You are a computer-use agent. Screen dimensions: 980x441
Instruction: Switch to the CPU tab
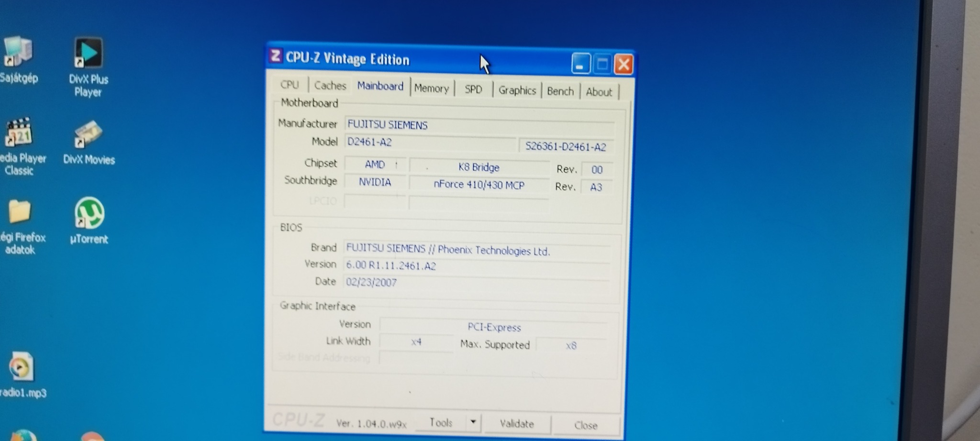coord(290,85)
